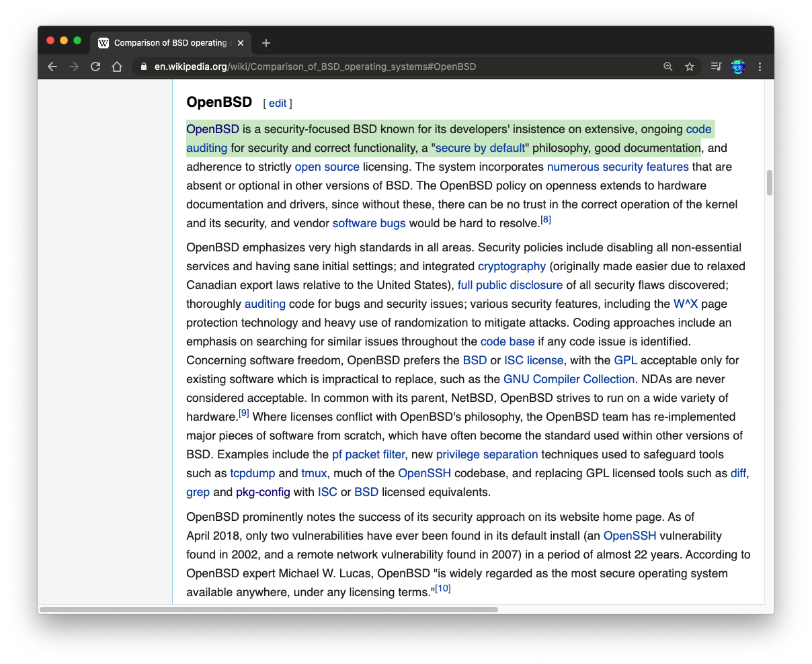
Task: Open the cryptography link
Action: [x=512, y=266]
